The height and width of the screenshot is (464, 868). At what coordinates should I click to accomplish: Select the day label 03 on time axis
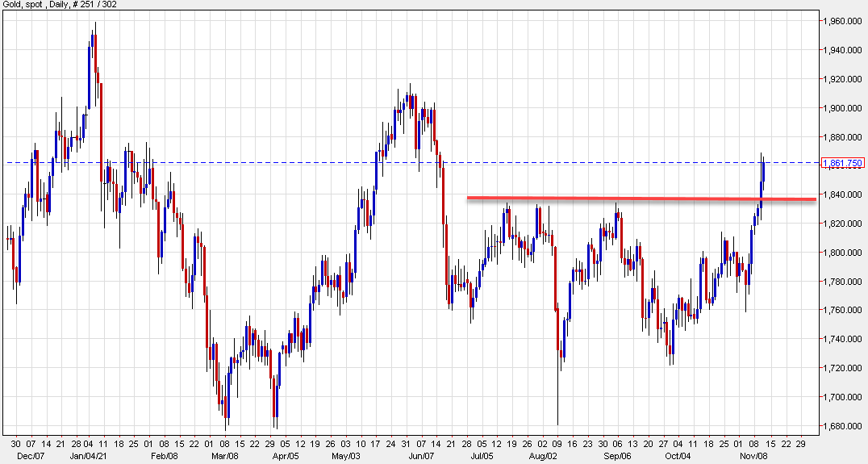click(345, 444)
